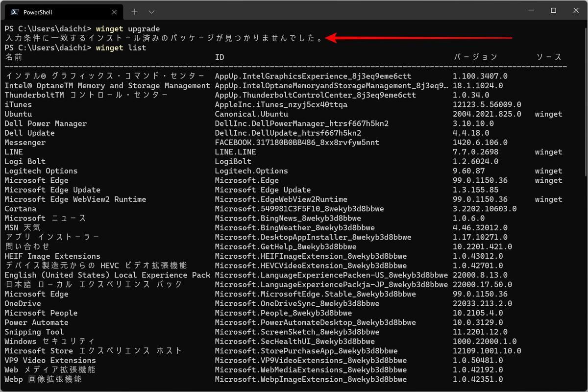This screenshot has height=392, width=588.
Task: Click the Power Automate package name
Action: (x=37, y=322)
